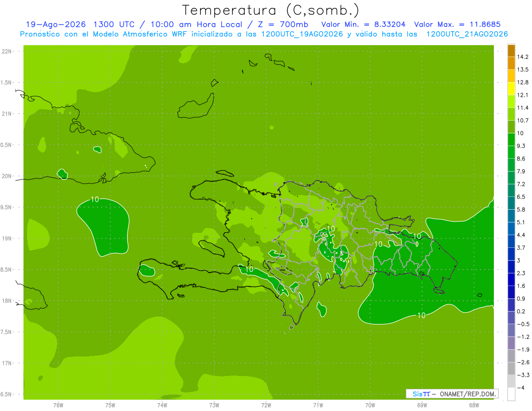Screen dimensions: 532x411
Task: Click the "Valor Min. = 8.33204" value
Action: pyautogui.click(x=364, y=24)
